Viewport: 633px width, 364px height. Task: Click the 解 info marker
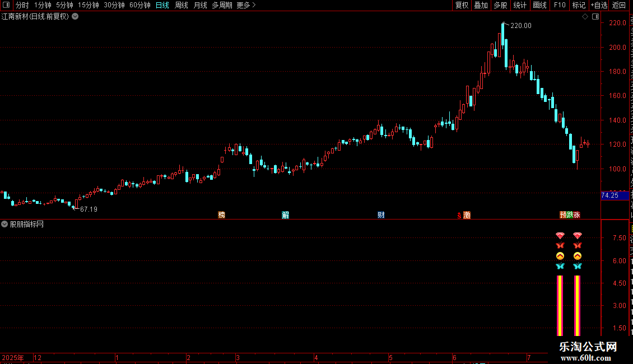(x=286, y=214)
